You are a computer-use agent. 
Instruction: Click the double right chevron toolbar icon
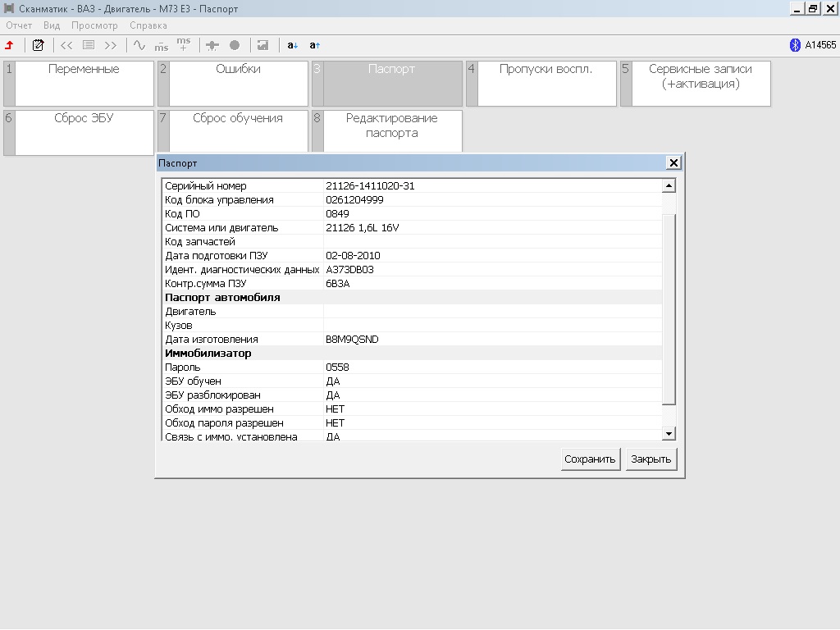(111, 46)
